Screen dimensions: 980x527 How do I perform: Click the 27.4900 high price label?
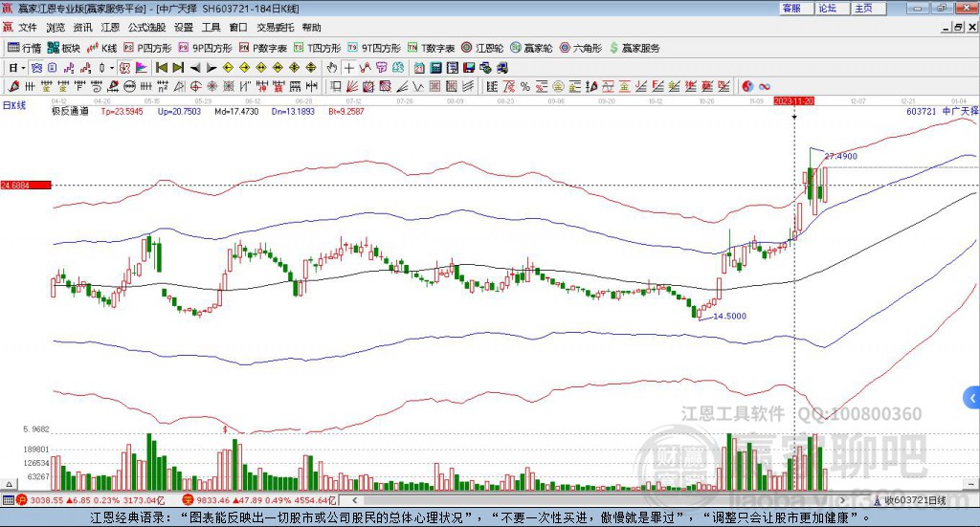click(840, 156)
